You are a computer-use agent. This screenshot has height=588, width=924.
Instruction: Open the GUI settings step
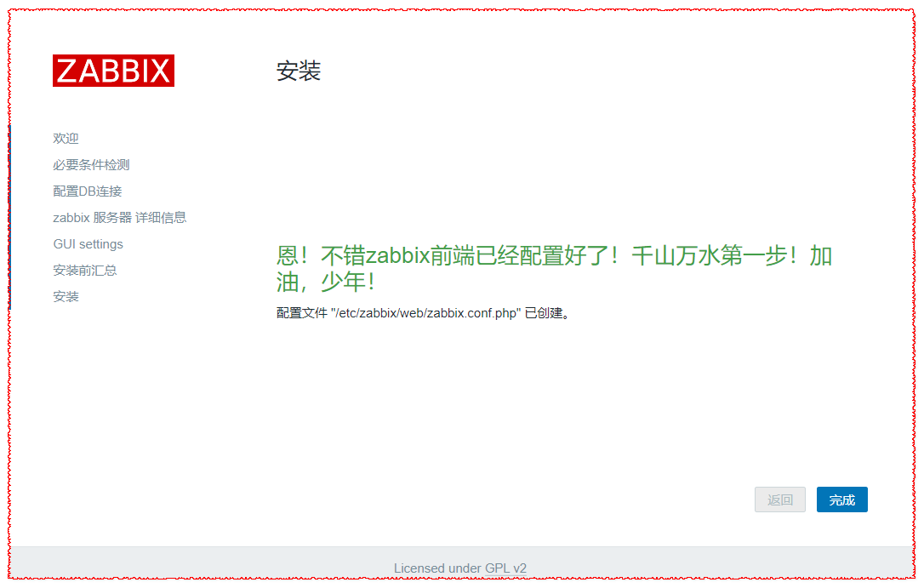pyautogui.click(x=88, y=244)
